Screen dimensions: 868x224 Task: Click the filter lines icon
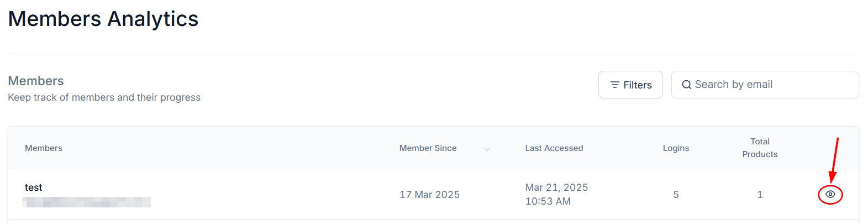[x=614, y=85]
